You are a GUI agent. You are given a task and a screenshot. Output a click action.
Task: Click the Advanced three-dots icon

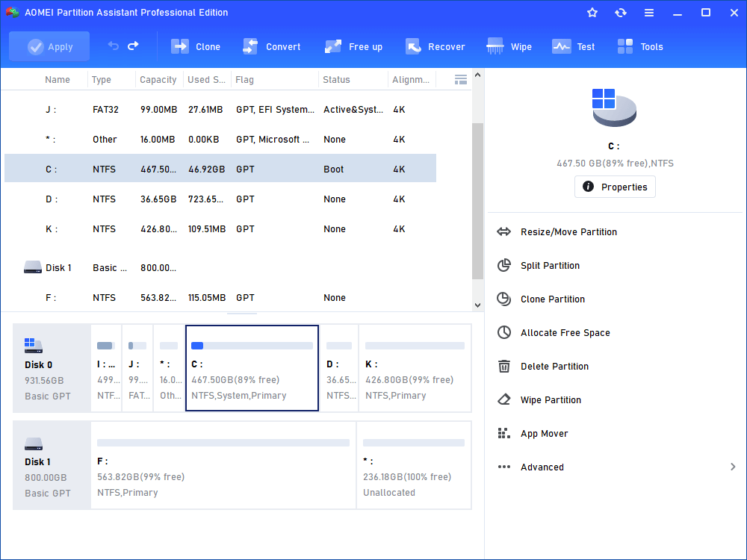pos(503,467)
